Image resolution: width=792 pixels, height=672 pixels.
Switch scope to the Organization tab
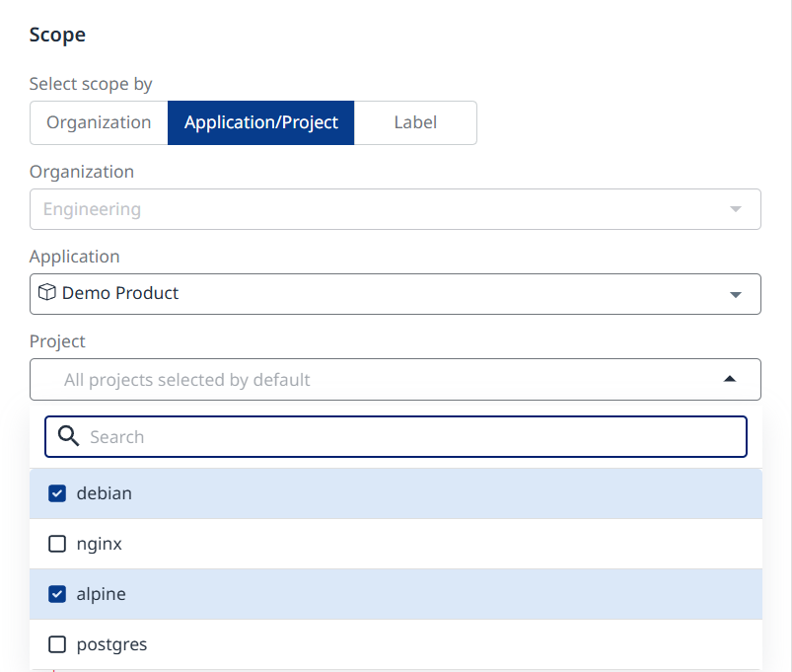coord(99,122)
